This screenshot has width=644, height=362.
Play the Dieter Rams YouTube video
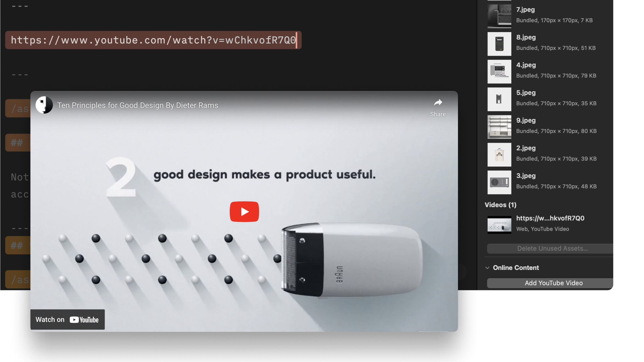tap(244, 211)
